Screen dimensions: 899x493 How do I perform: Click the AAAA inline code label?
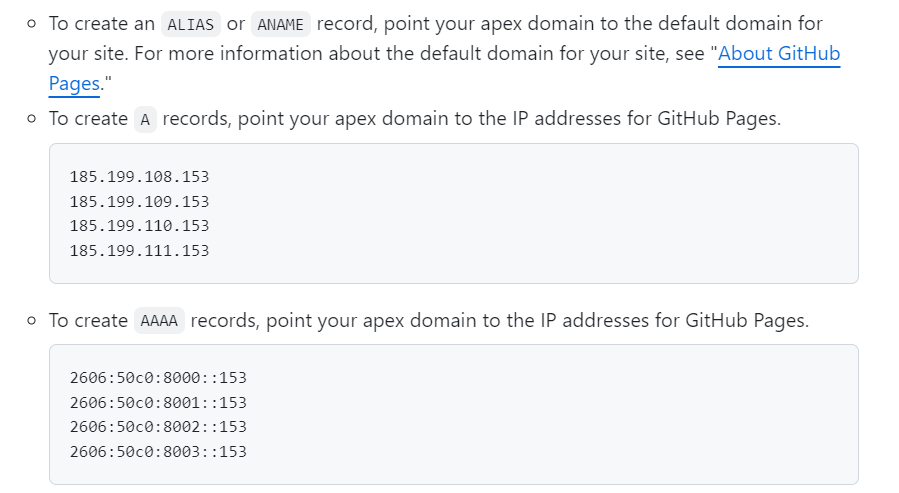click(159, 322)
